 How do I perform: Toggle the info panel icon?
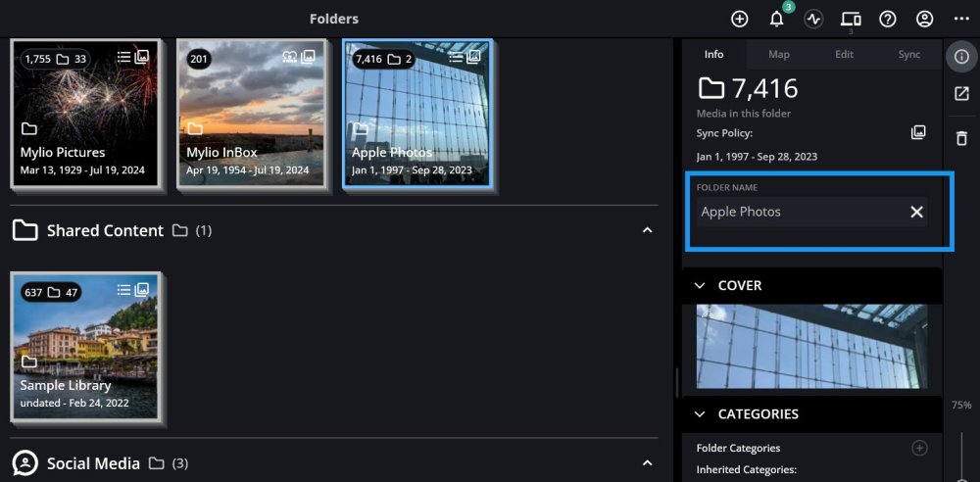pyautogui.click(x=961, y=56)
